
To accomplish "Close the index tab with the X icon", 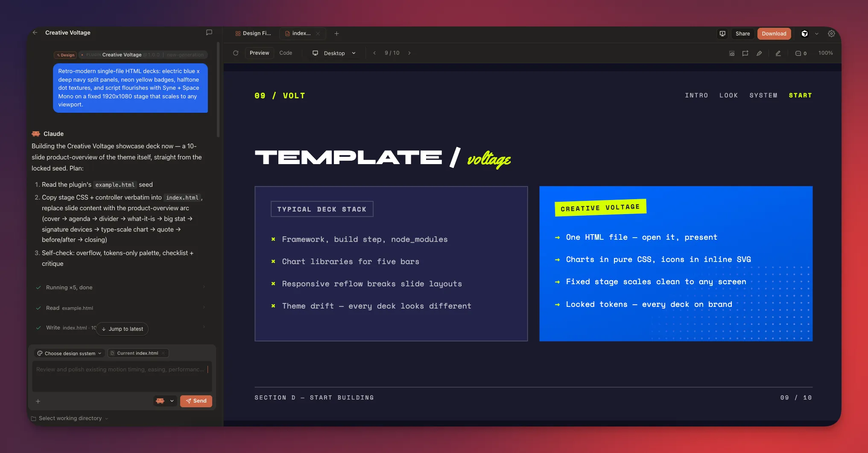I will (318, 33).
